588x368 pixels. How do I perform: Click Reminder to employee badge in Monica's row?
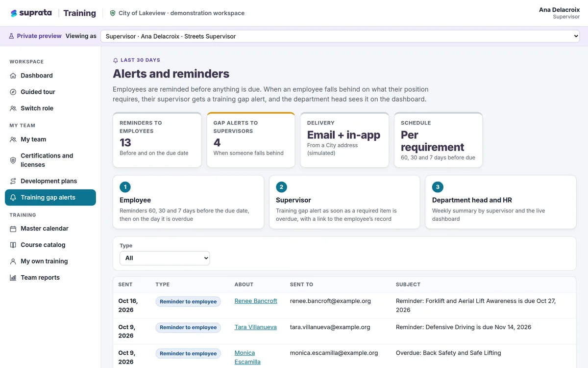pyautogui.click(x=188, y=353)
